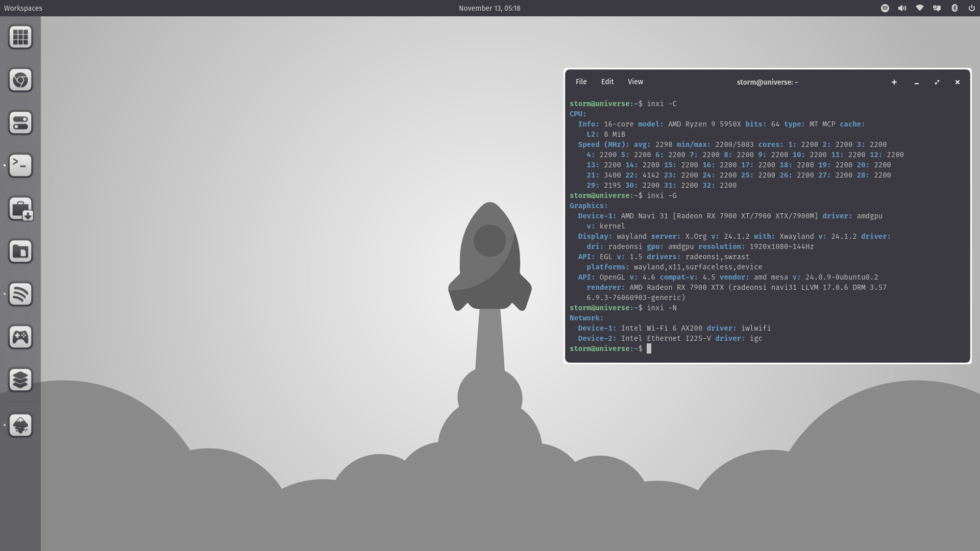Open the terminal Edit menu
Image resolution: width=980 pixels, height=551 pixels.
tap(607, 82)
